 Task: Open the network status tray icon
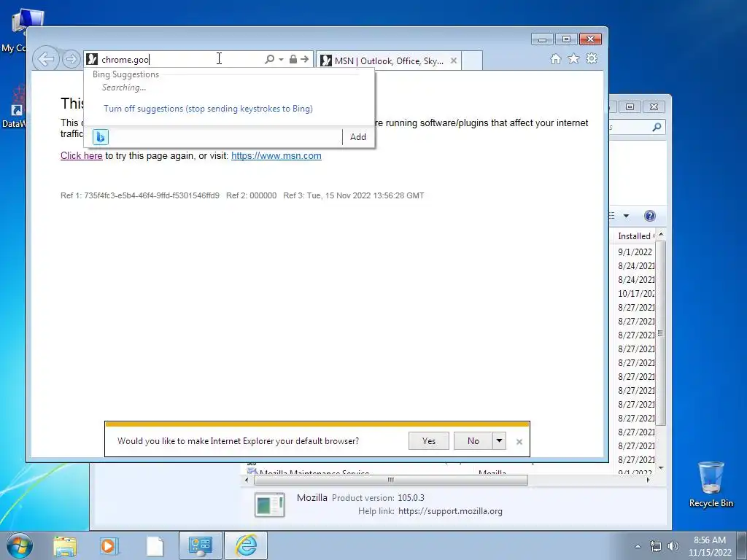click(656, 546)
